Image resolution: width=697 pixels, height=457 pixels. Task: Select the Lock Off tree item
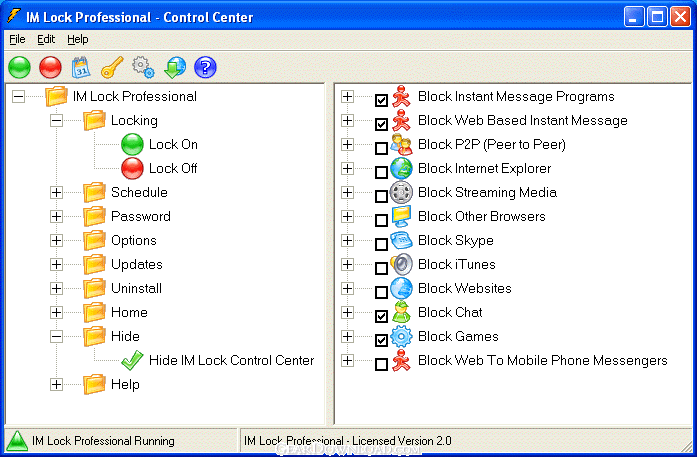click(173, 168)
